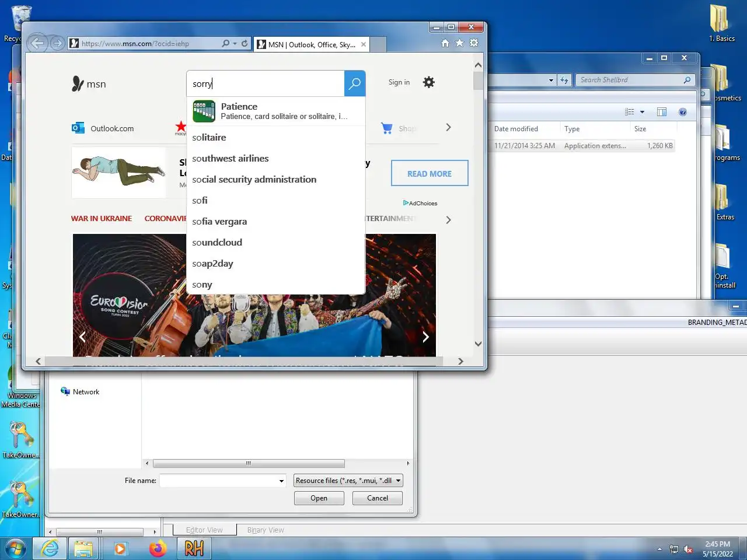Screen dimensions: 747x560
Task: Go to next carousel slide
Action: click(x=425, y=337)
